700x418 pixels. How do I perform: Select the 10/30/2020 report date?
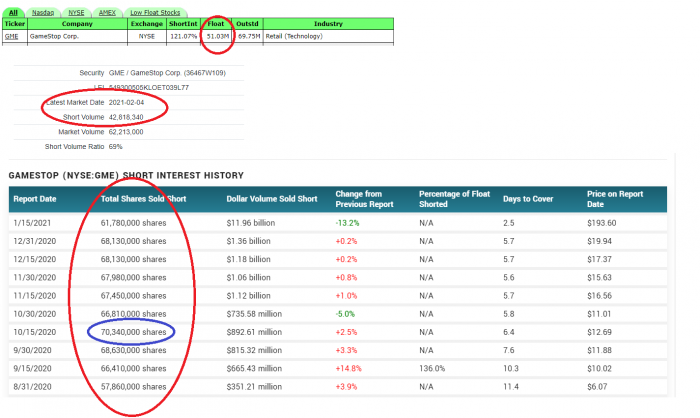coord(34,314)
